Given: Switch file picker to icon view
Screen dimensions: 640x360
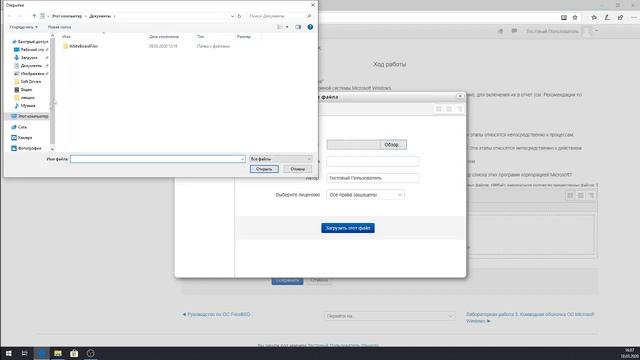Looking at the screenshot, I should [x=439, y=109].
